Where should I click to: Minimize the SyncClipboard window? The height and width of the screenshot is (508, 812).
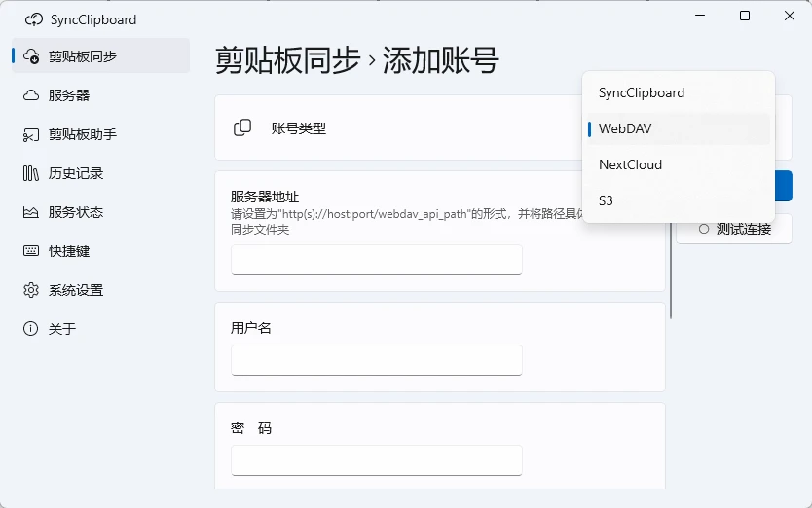(x=700, y=16)
